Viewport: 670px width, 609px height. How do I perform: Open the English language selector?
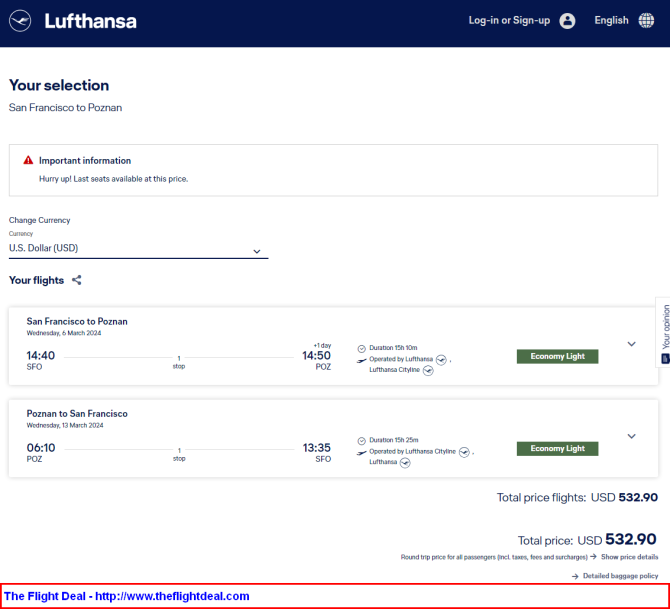pyautogui.click(x=611, y=21)
